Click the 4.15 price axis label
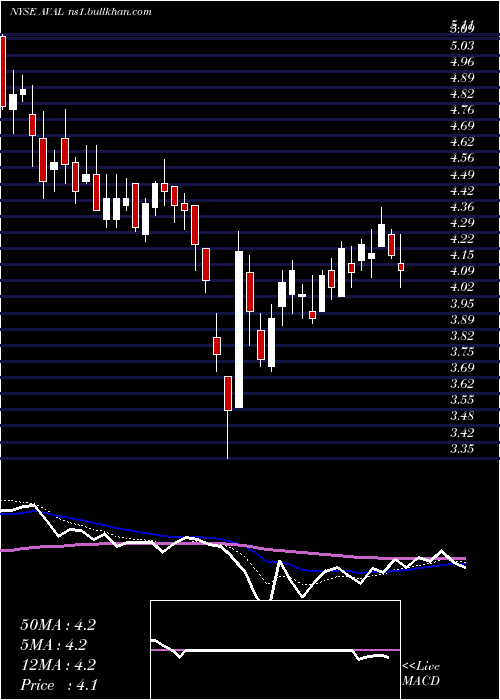The height and width of the screenshot is (700, 500). 462,254
